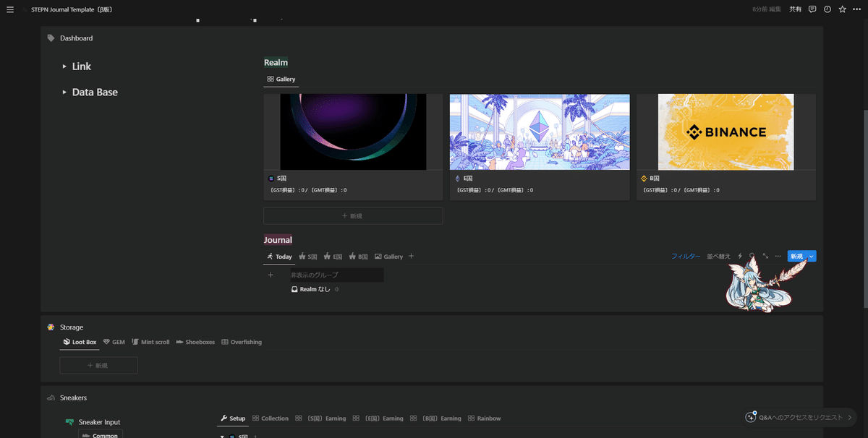Switch to the (B国) Earning tab
The height and width of the screenshot is (438, 868).
coord(435,418)
